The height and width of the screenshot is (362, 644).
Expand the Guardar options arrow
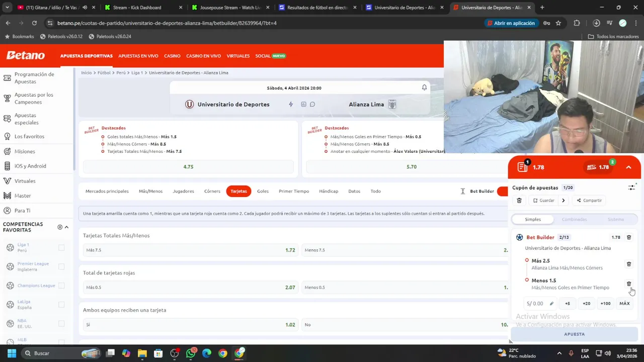[x=563, y=201]
